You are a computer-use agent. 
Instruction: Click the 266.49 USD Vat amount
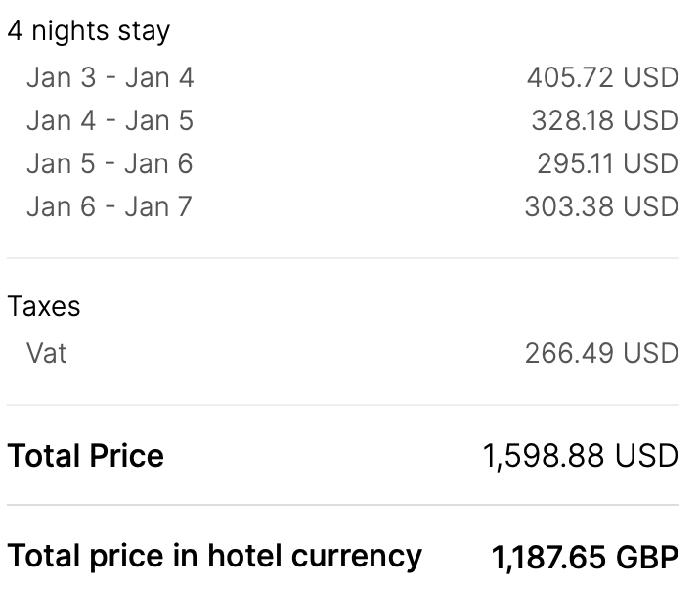click(x=601, y=352)
